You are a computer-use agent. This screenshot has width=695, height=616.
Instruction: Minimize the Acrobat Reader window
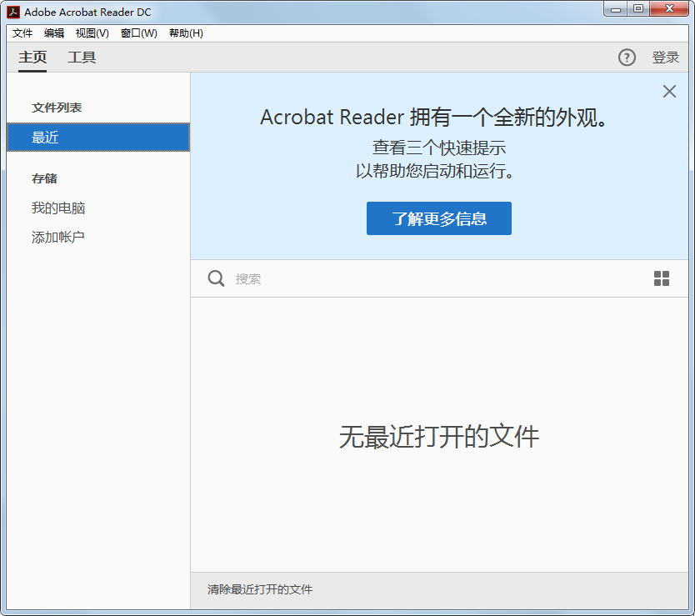616,9
